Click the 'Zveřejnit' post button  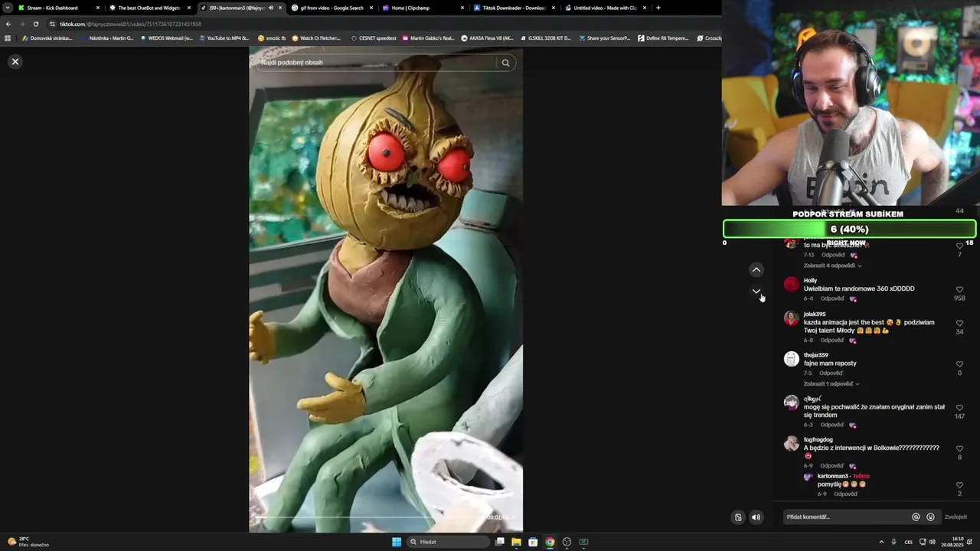[x=955, y=517]
